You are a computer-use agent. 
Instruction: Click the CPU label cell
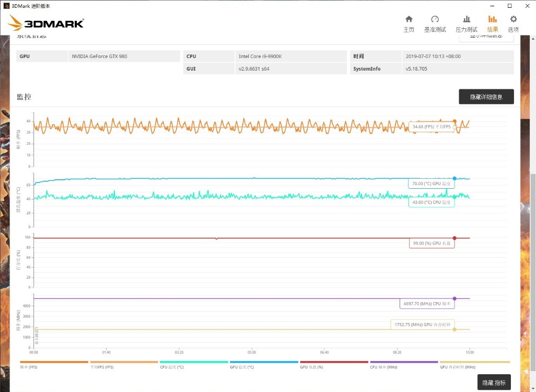point(208,56)
